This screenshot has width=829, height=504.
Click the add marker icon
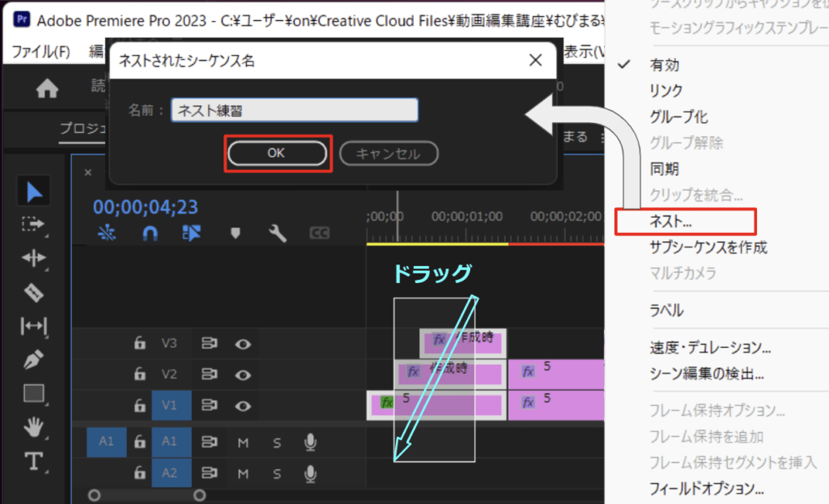tap(236, 234)
